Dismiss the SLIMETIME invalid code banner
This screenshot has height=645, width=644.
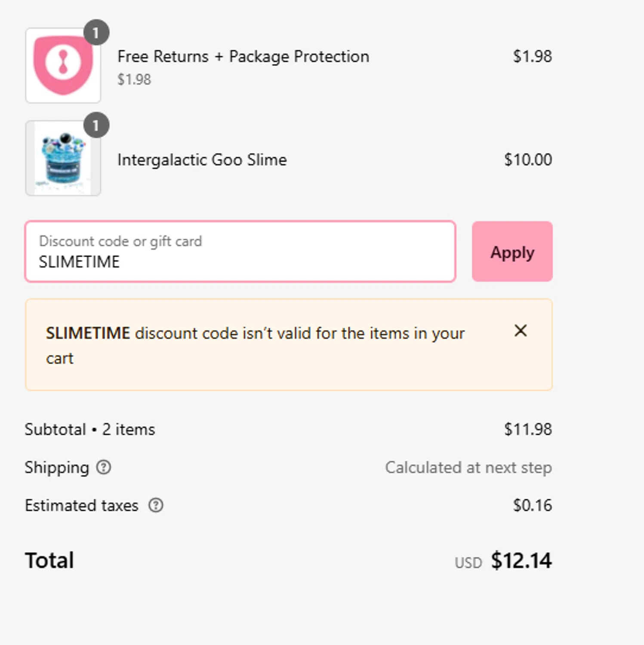521,331
